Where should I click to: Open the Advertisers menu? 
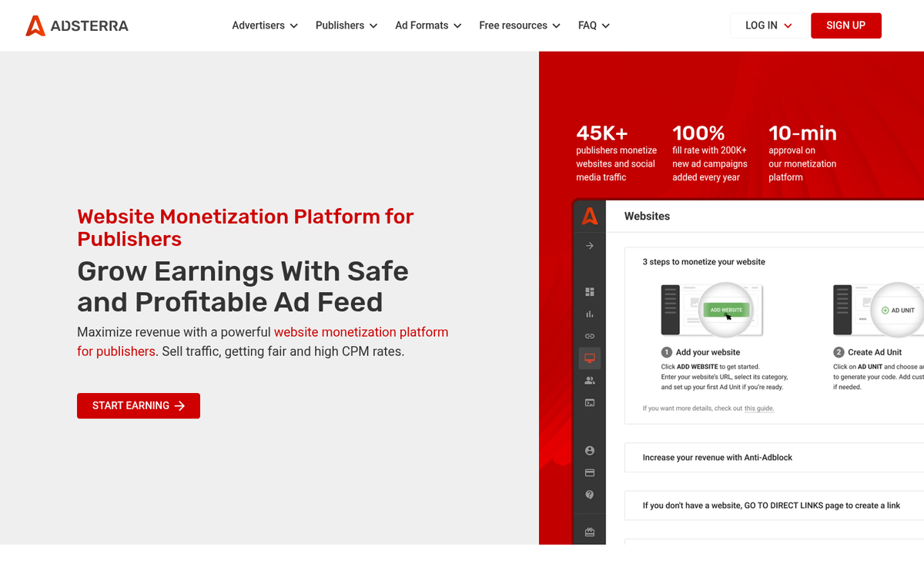(264, 25)
